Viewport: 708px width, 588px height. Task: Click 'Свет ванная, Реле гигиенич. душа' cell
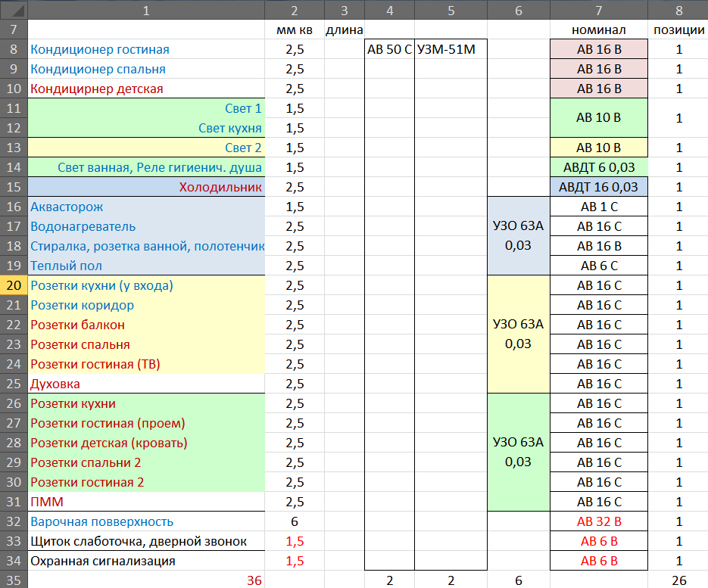pos(146,167)
